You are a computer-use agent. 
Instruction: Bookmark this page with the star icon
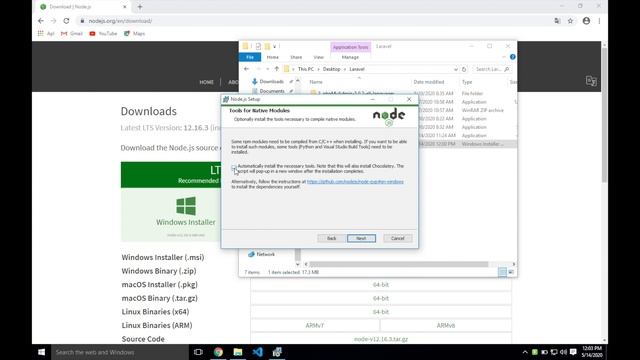[x=570, y=21]
